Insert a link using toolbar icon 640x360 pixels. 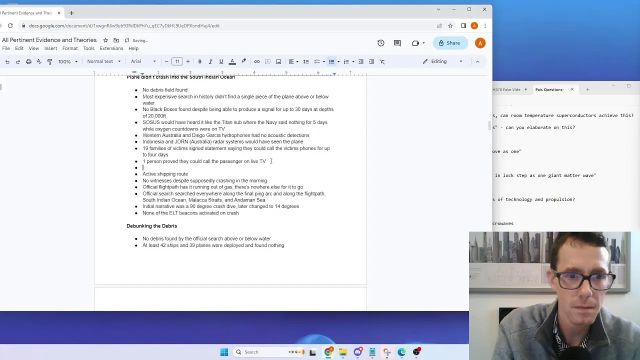257,62
